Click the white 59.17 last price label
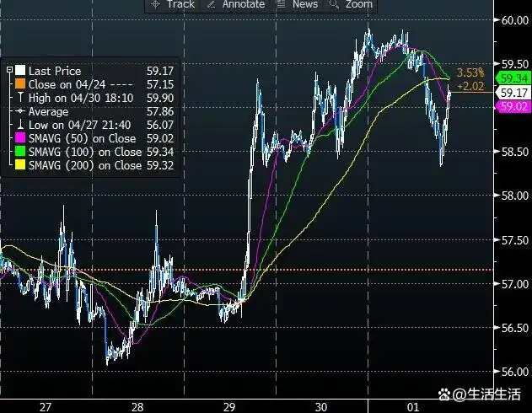This screenshot has width=532, height=413. pos(512,93)
